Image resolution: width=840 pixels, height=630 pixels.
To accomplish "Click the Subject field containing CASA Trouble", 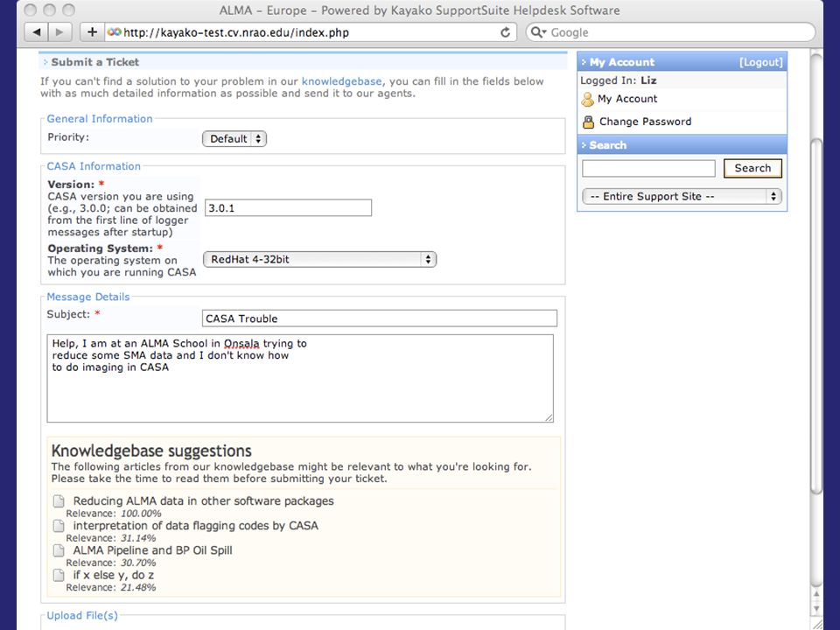I will coord(379,318).
